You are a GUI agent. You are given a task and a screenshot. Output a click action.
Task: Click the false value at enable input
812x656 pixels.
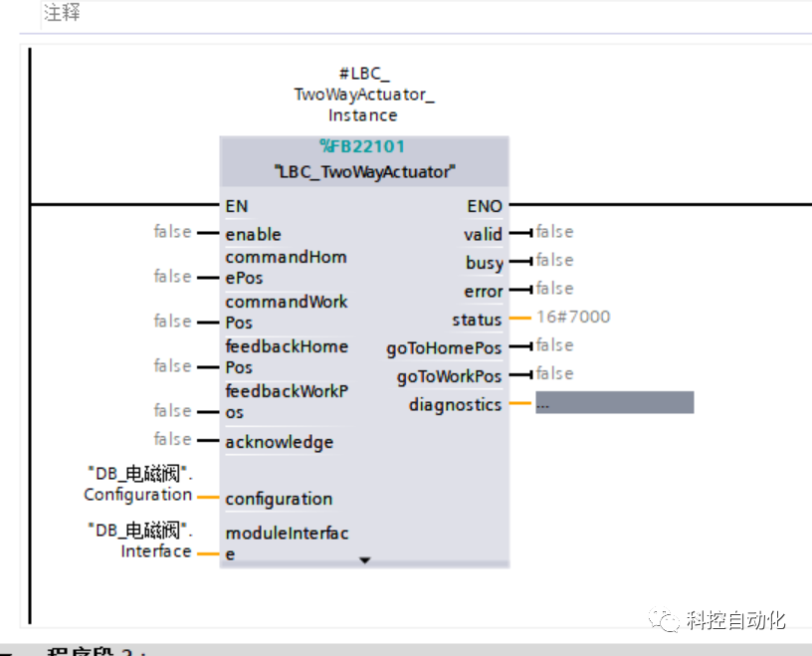[172, 232]
